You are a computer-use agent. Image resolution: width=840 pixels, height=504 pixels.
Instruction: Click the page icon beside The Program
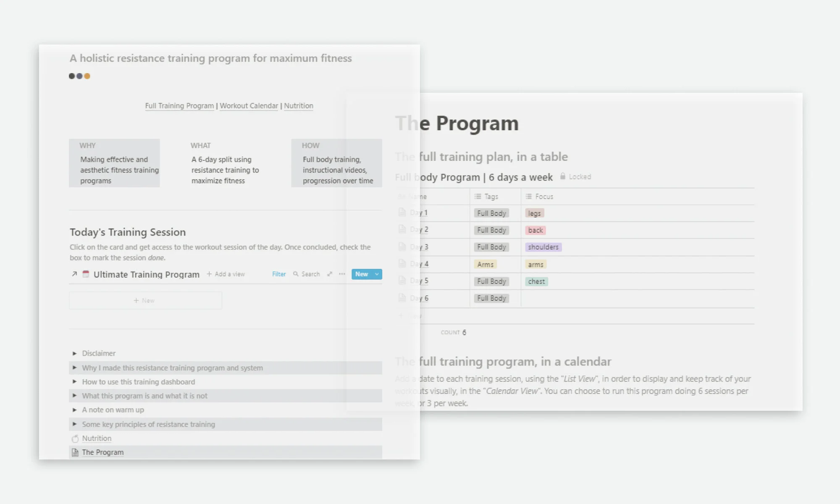[75, 452]
